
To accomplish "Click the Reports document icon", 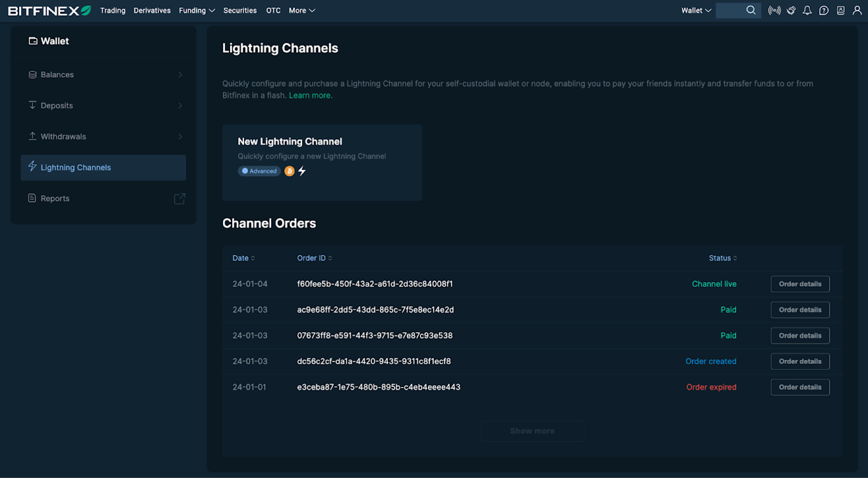I will pos(32,198).
